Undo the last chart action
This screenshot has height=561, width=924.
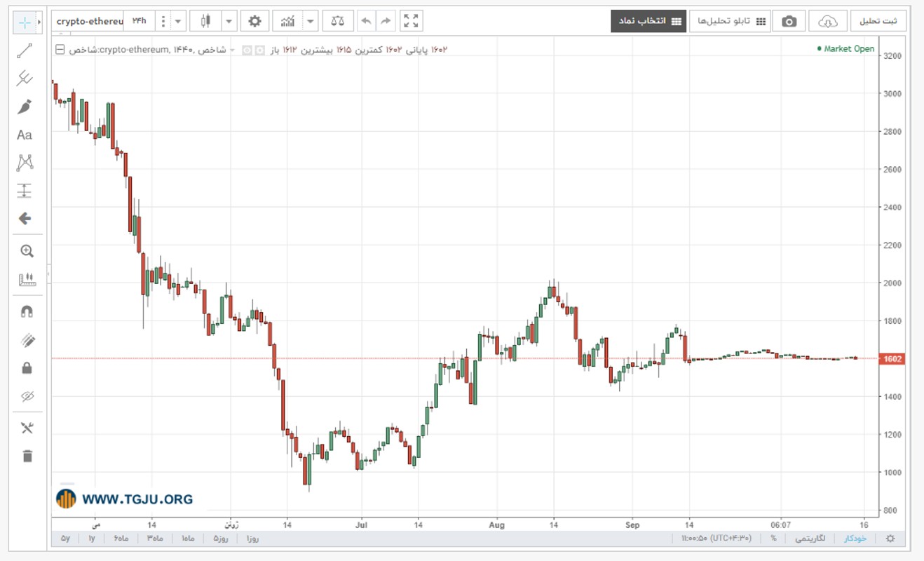[x=366, y=22]
